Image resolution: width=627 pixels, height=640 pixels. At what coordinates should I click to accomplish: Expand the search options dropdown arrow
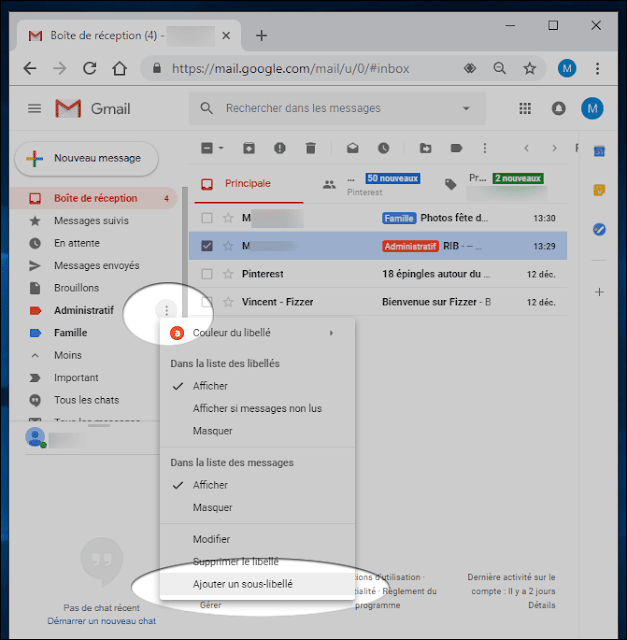466,108
